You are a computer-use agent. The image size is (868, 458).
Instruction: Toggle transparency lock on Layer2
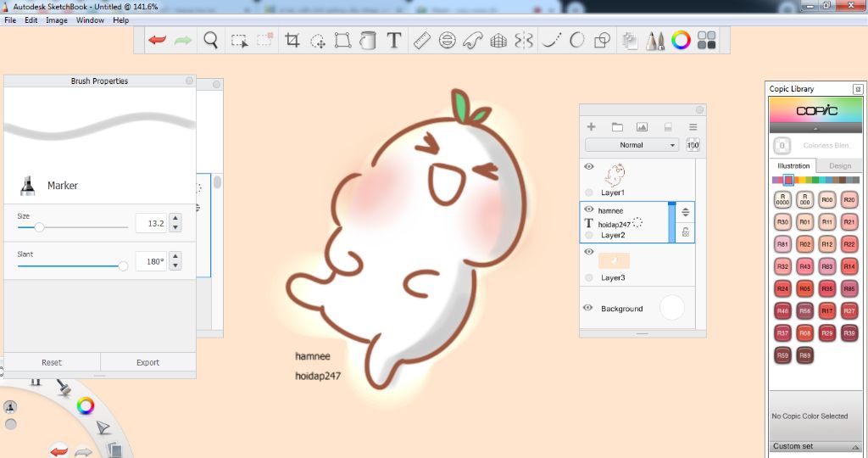point(685,232)
